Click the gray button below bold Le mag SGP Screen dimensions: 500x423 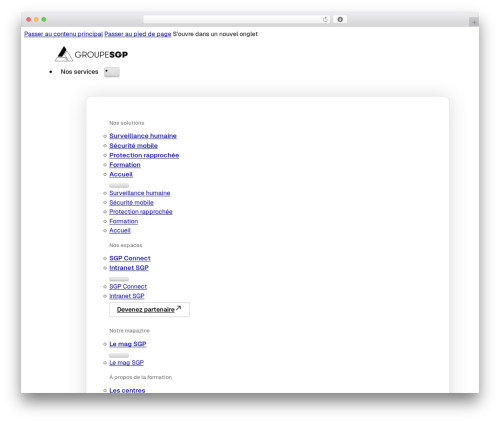[x=119, y=355]
